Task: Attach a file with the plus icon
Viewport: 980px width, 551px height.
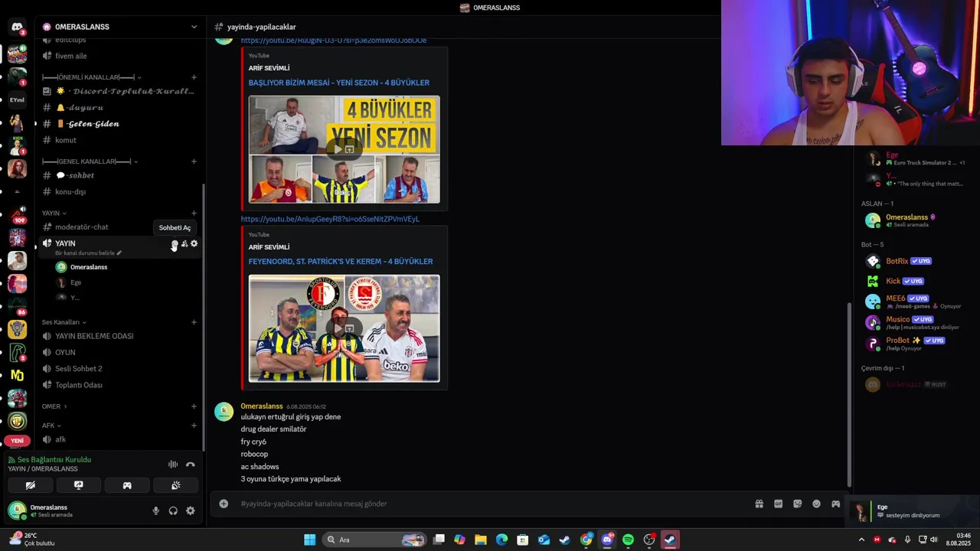Action: (224, 504)
